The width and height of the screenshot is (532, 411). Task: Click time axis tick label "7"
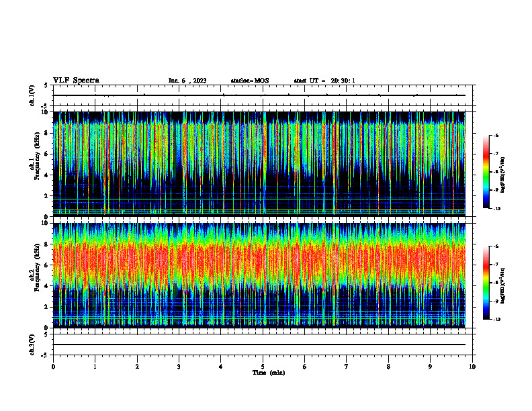coord(347,367)
